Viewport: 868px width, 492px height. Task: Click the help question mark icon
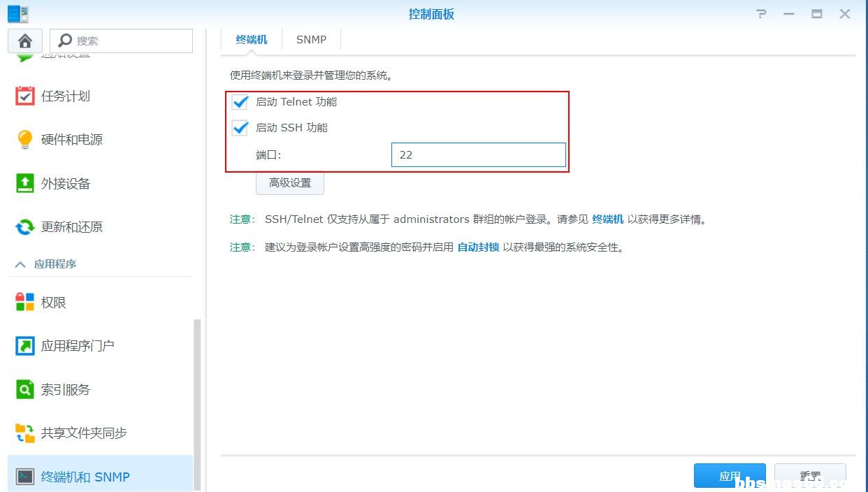[761, 13]
